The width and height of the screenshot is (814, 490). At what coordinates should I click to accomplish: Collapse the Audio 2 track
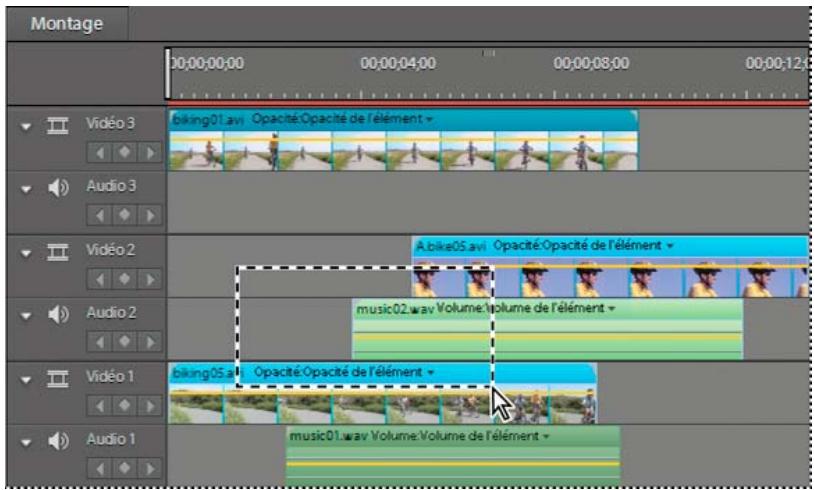pos(26,315)
